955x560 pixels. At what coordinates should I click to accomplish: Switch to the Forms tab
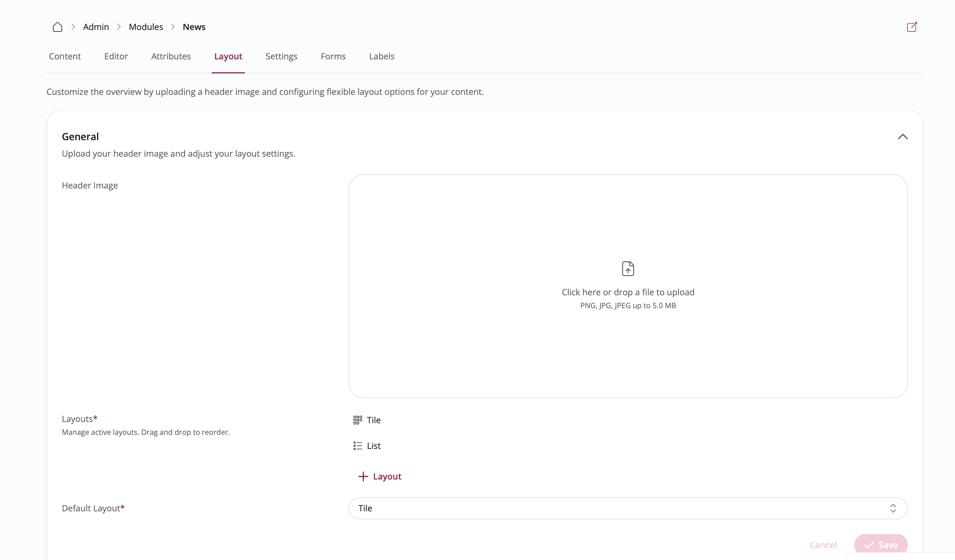click(x=333, y=56)
